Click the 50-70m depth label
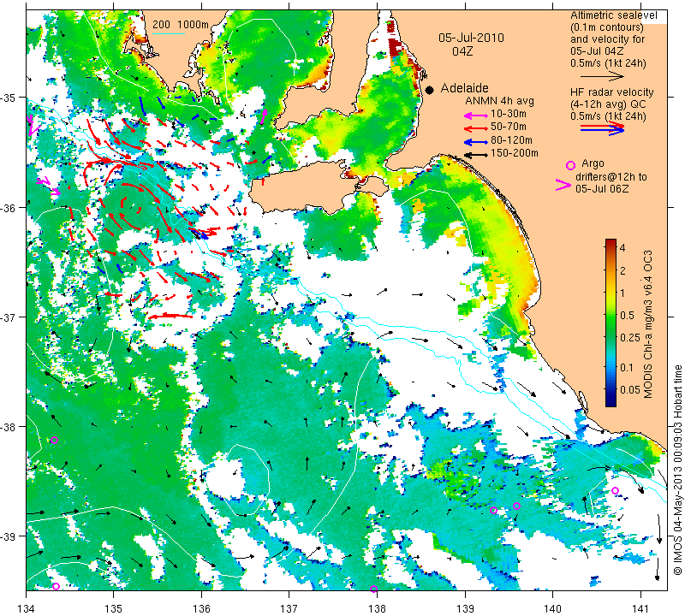Viewport: 685px width, 616px height. [509, 127]
